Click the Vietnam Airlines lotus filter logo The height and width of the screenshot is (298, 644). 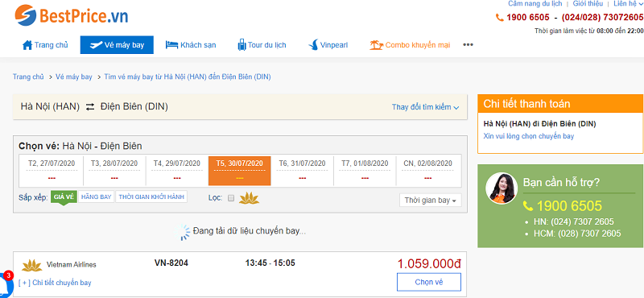click(x=249, y=197)
